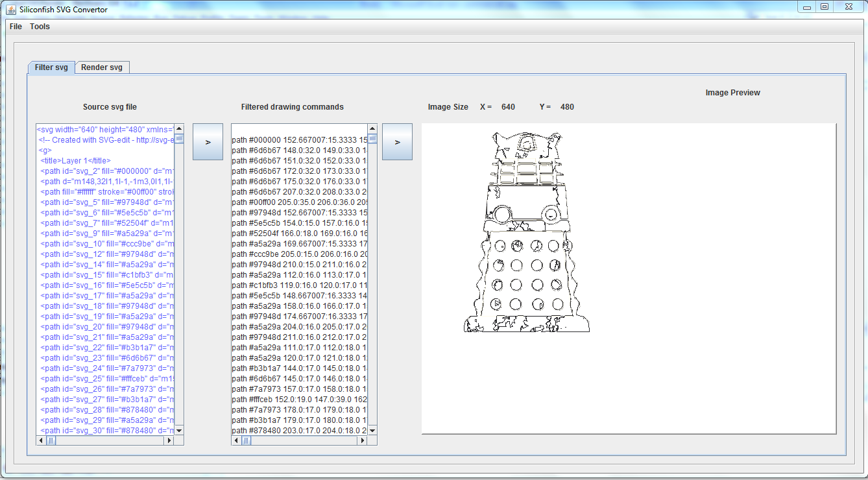868x480 pixels.
Task: Click the arrow button after the Filtered drawing commands panel
Action: (x=397, y=141)
